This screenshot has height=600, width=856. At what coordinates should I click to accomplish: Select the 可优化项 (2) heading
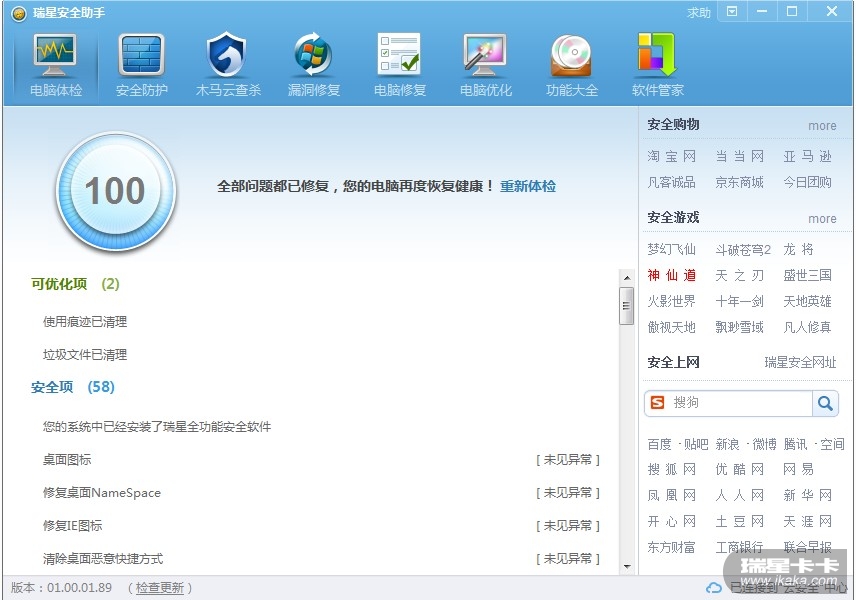click(75, 284)
